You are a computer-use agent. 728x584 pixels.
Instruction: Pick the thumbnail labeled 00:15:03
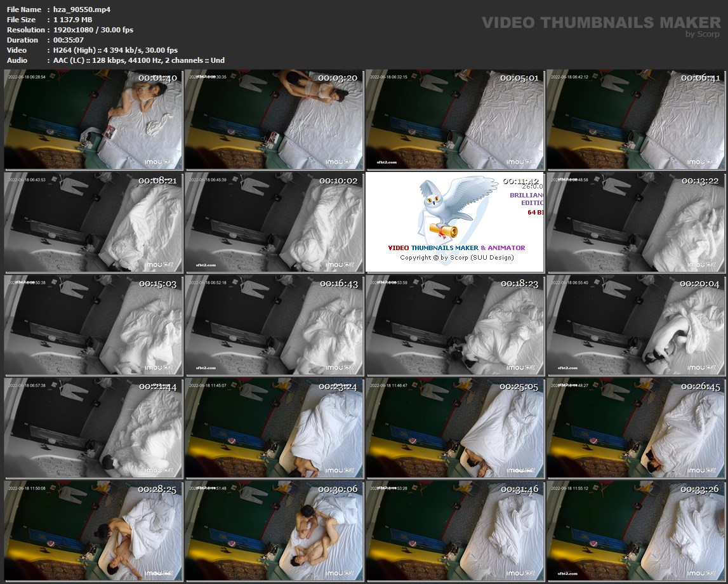pyautogui.click(x=93, y=326)
